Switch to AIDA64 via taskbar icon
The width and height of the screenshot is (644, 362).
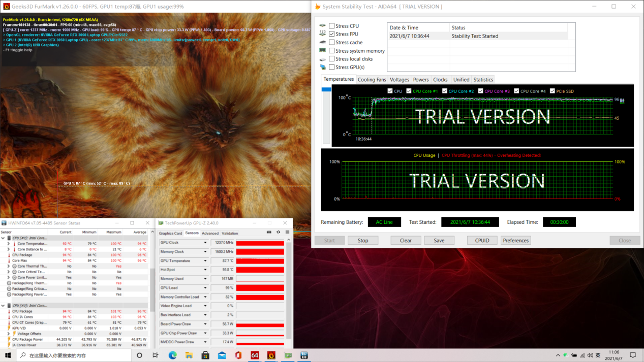(x=255, y=355)
